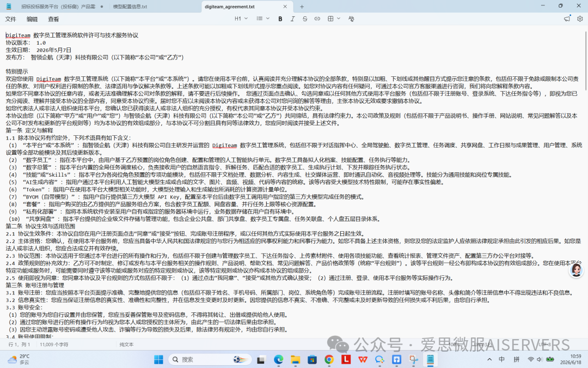Apply strikethrough formatting
The image size is (588, 368).
click(x=305, y=19)
